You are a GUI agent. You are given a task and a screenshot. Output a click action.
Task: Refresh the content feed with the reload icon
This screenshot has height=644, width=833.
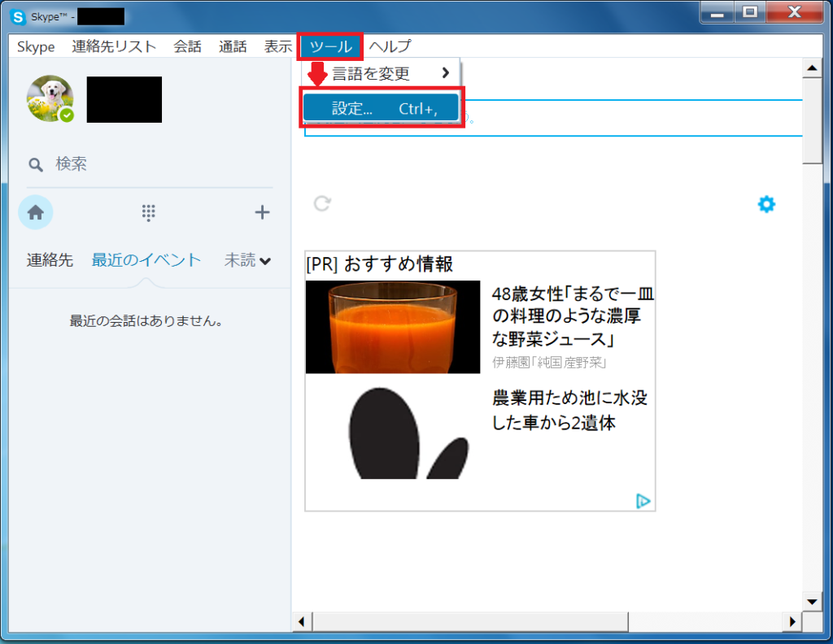[x=321, y=205]
